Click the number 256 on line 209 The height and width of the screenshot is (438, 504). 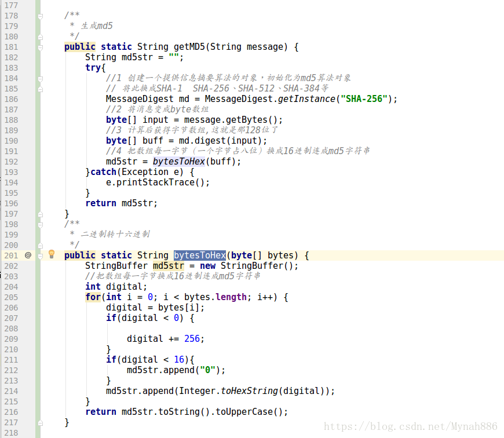(x=192, y=339)
